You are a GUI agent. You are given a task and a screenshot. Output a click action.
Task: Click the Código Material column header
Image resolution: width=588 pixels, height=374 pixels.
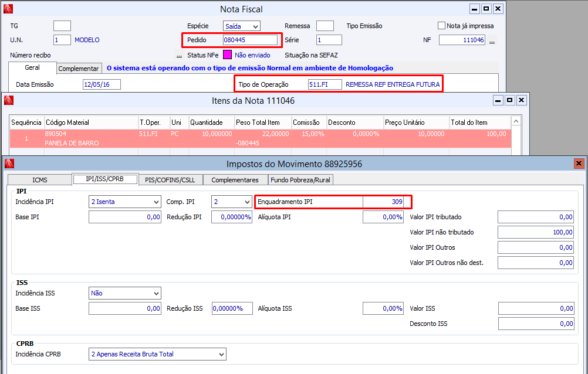[91, 123]
